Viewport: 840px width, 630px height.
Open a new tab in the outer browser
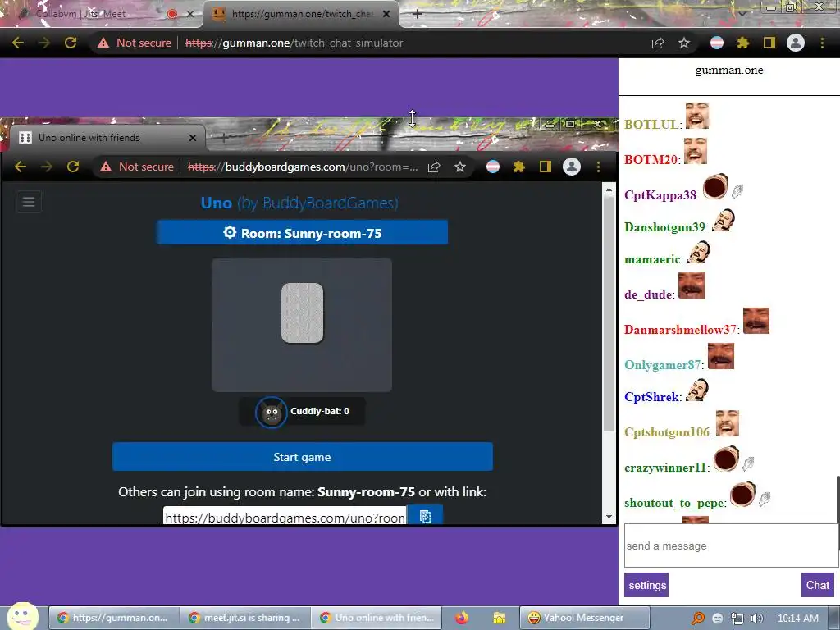(418, 15)
